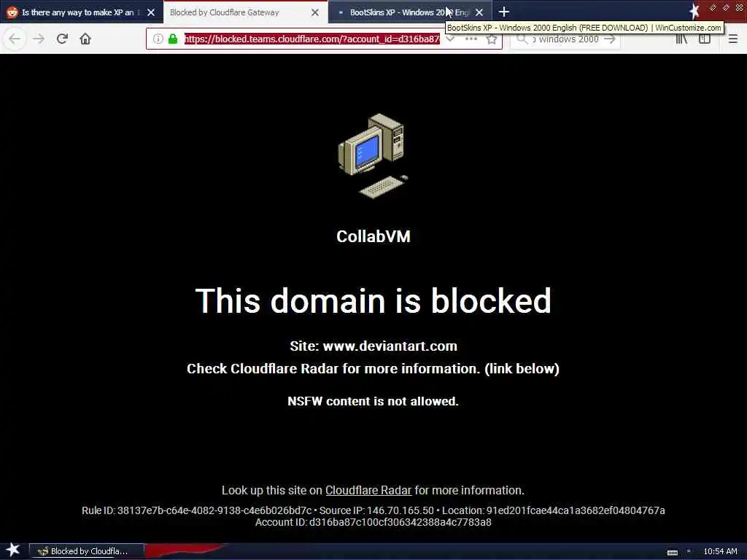Expand the address bar history dropdown arrow
Image resolution: width=747 pixels, height=560 pixels.
point(450,39)
